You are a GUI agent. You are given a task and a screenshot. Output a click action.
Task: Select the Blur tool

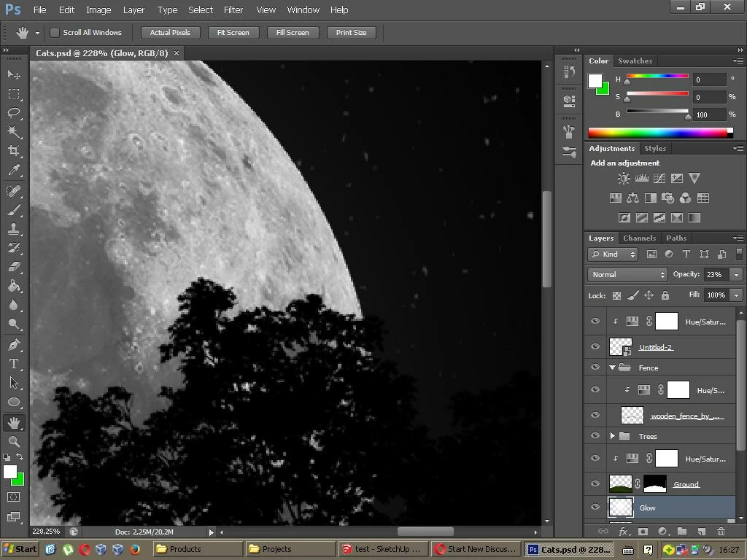[14, 305]
